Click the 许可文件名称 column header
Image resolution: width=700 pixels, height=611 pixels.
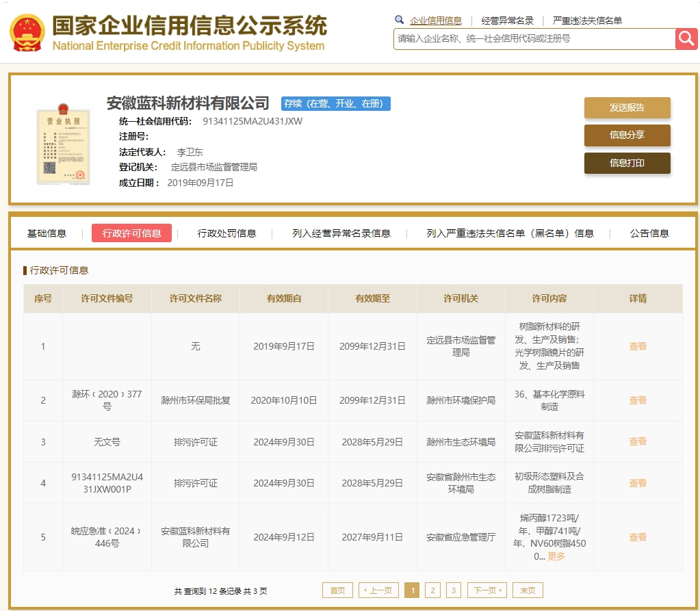196,298
